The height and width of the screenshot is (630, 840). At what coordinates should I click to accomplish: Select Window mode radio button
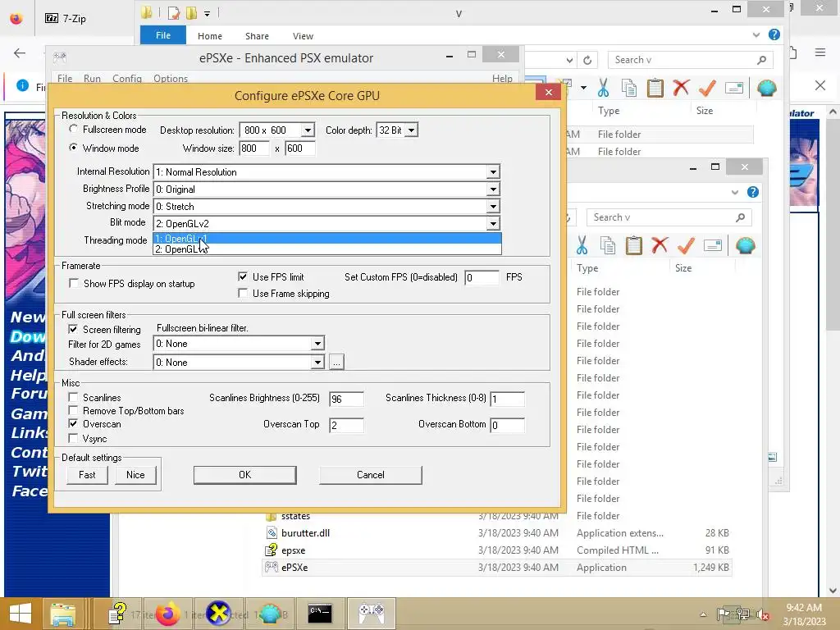73,148
